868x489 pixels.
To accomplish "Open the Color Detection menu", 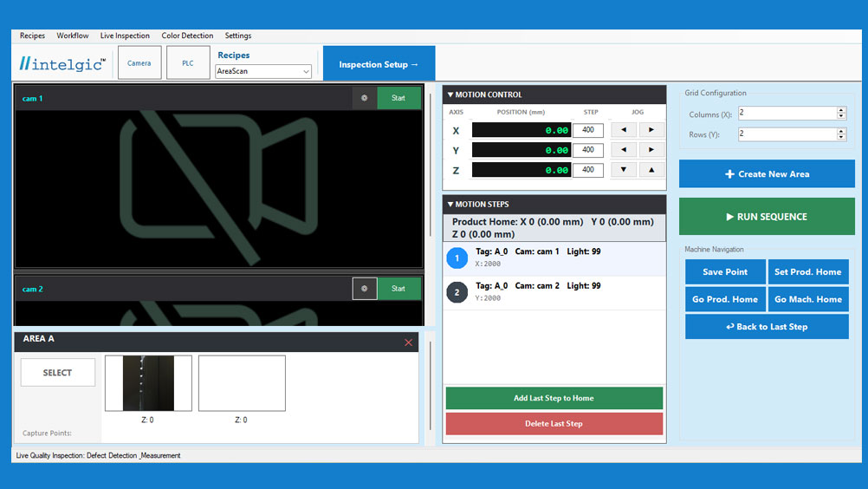I will click(x=187, y=36).
